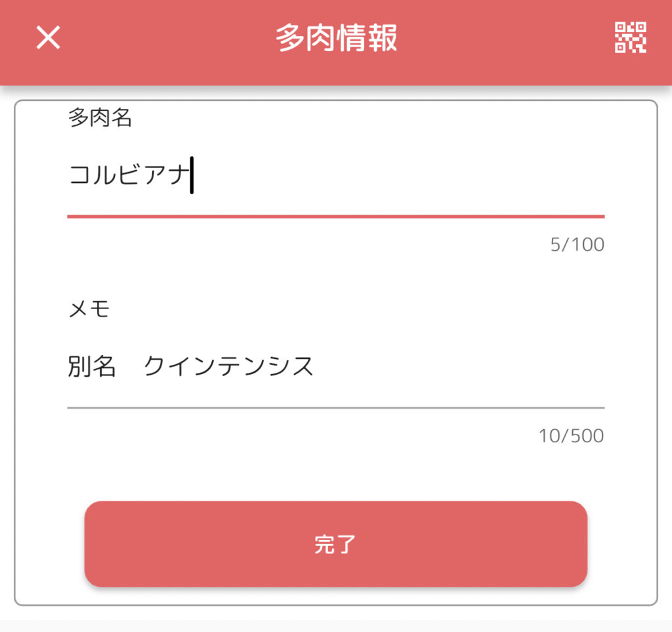672x632 pixels.
Task: Click the red underline of 多肉名 field
Action: pos(335,216)
